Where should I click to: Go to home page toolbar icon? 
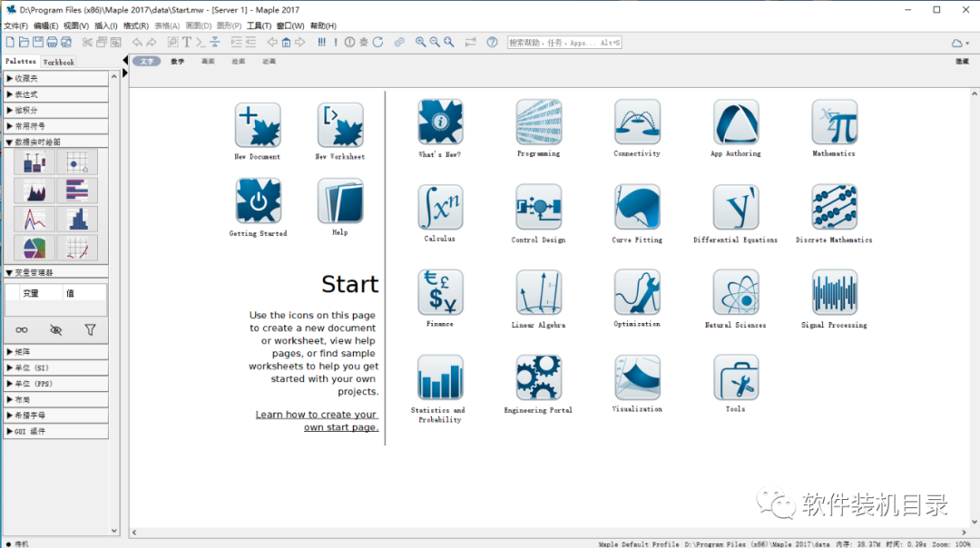coord(286,43)
